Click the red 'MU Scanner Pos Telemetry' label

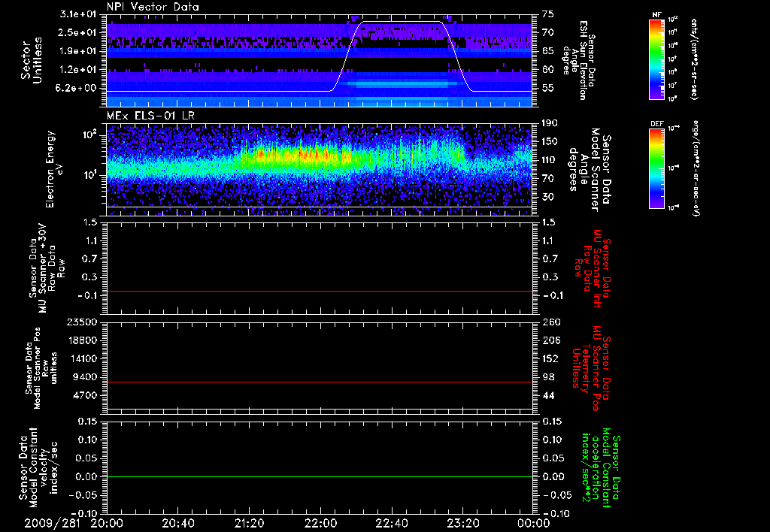591,368
